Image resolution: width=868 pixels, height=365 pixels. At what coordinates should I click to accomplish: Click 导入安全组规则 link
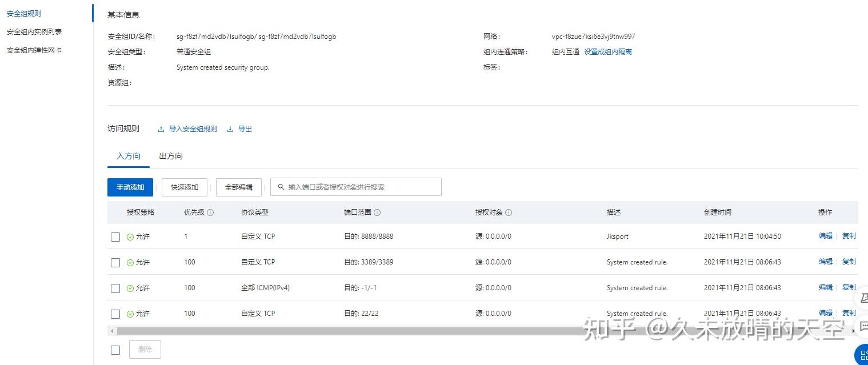[x=193, y=129]
